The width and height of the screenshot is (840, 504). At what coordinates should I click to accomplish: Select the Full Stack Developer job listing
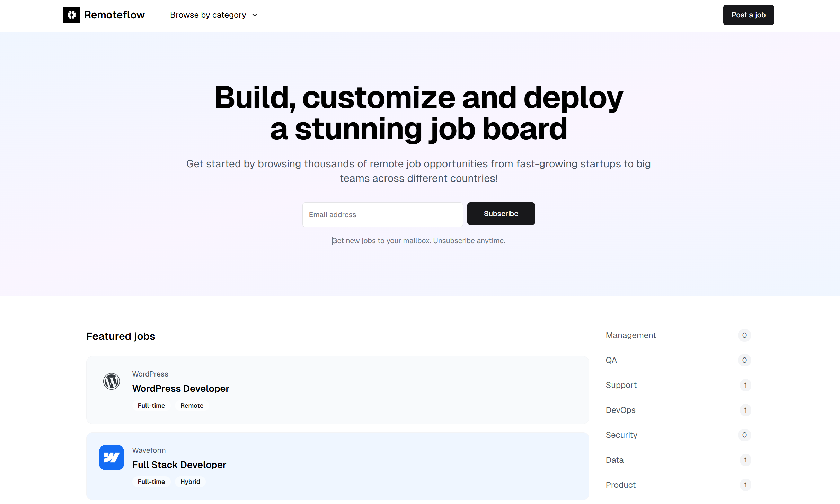pyautogui.click(x=337, y=466)
